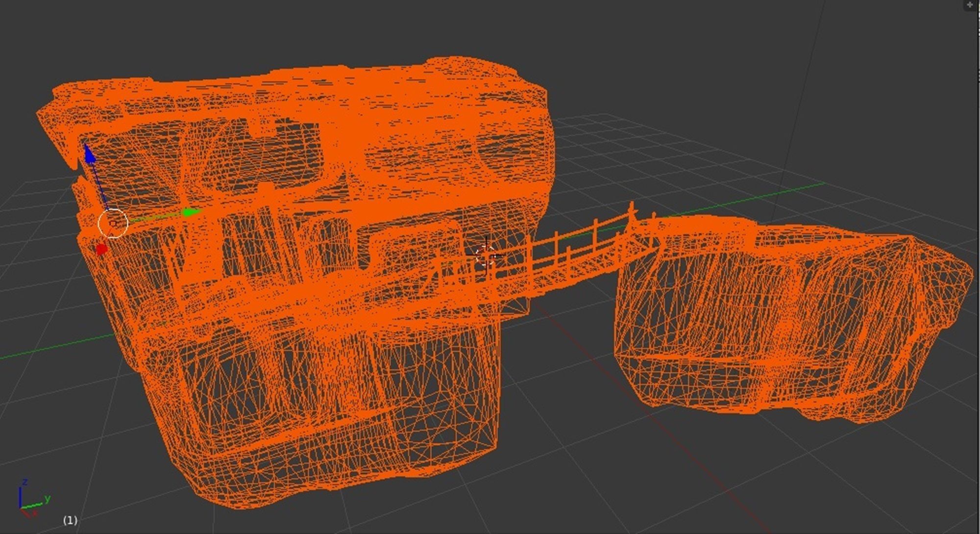Click the blue Z on mini axis

[24, 483]
